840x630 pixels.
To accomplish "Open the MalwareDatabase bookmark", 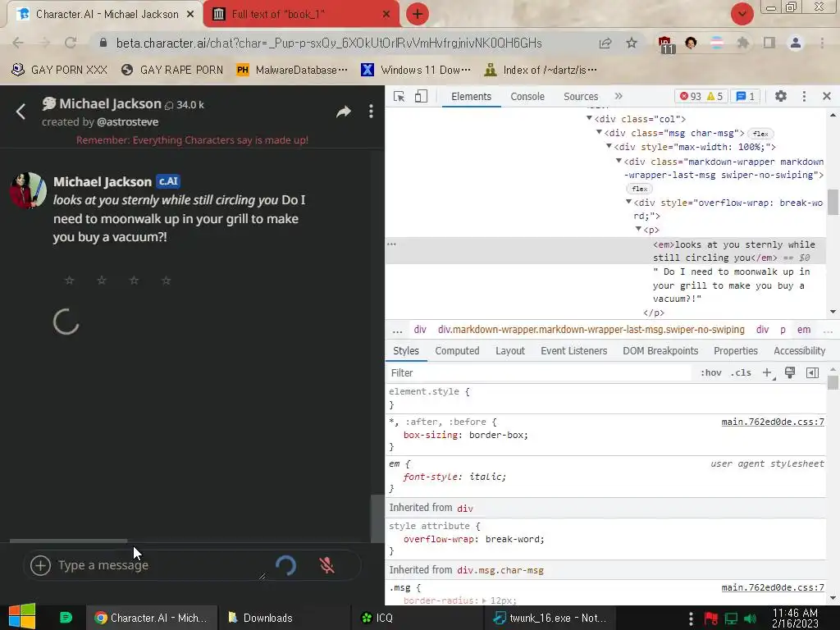I will click(292, 71).
